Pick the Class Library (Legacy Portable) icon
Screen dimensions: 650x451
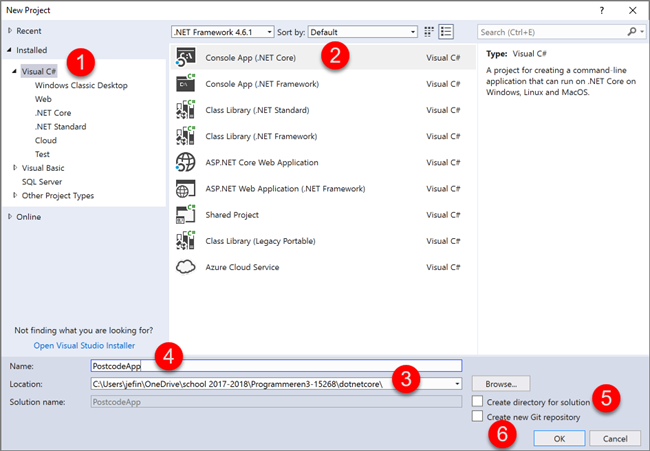click(186, 241)
